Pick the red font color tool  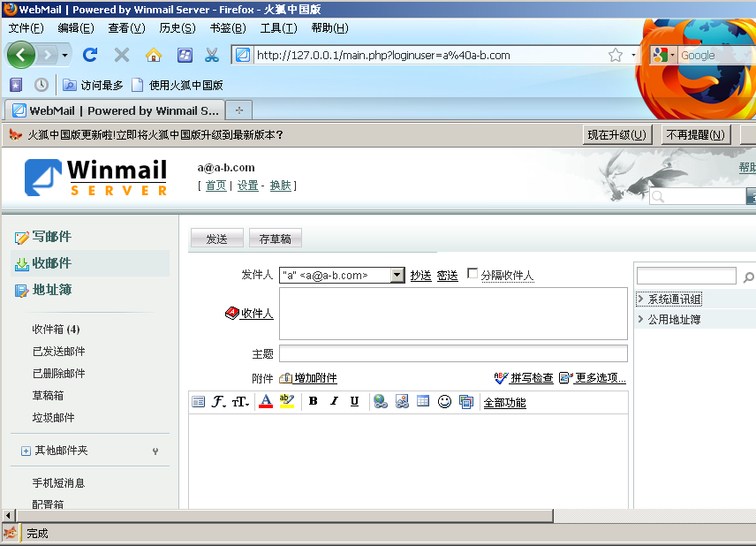pos(266,401)
